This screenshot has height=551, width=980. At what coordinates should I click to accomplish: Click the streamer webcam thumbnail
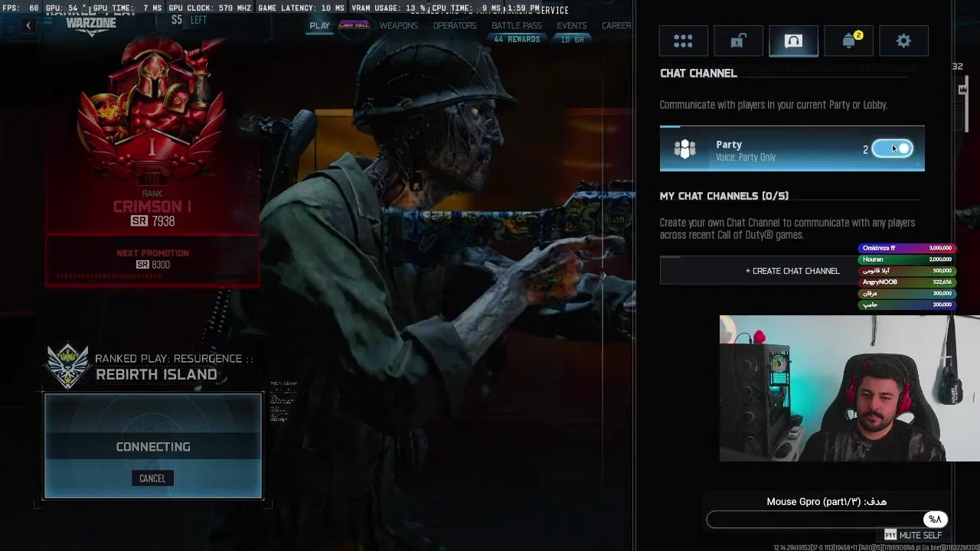849,389
